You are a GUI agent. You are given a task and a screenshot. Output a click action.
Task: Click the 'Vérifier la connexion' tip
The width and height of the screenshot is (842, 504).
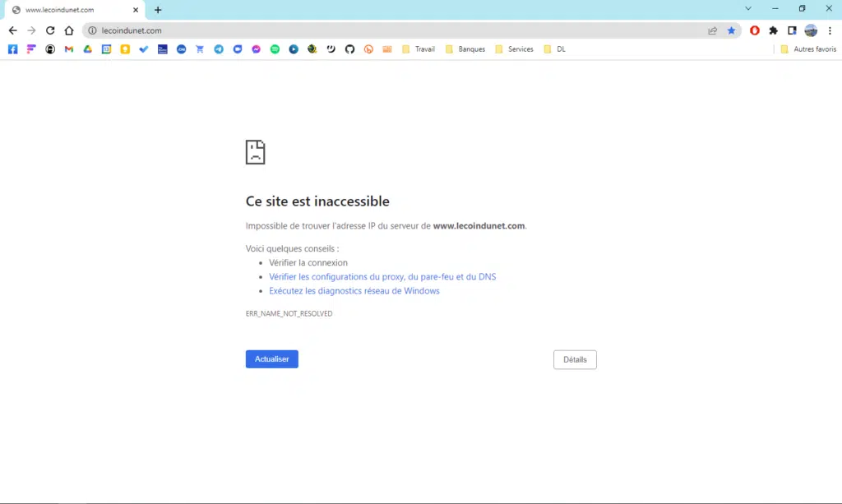pos(308,262)
